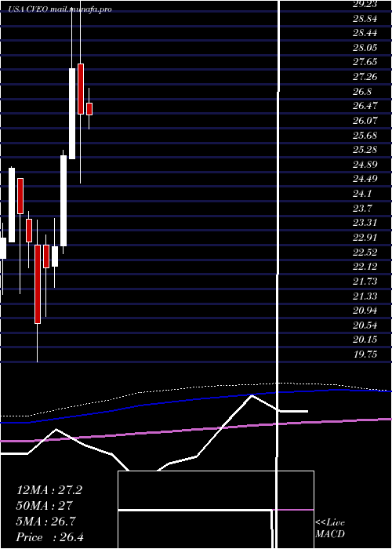Click the 25.28 price axis label
Screen dimensions: 392x549
coord(365,150)
